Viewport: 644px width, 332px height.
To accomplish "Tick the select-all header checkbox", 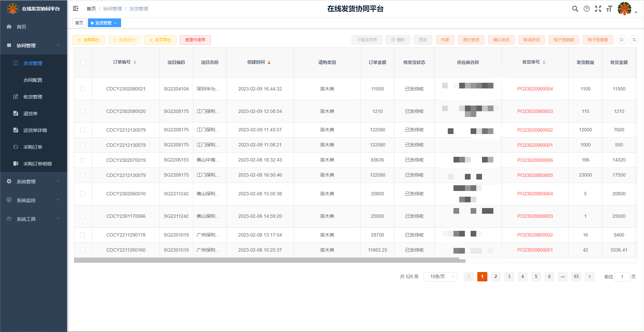I will tap(83, 62).
